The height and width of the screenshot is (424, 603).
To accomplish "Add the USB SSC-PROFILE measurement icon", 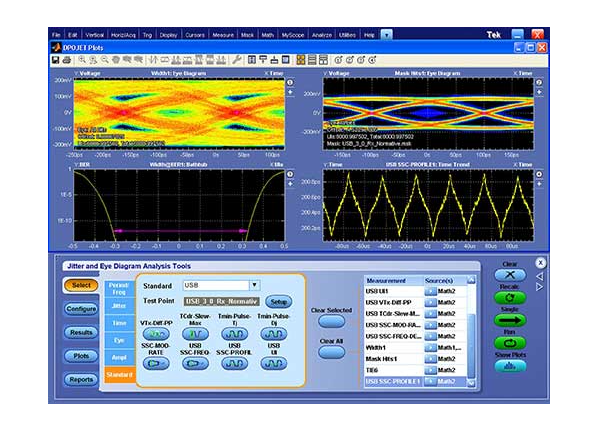I will click(232, 364).
